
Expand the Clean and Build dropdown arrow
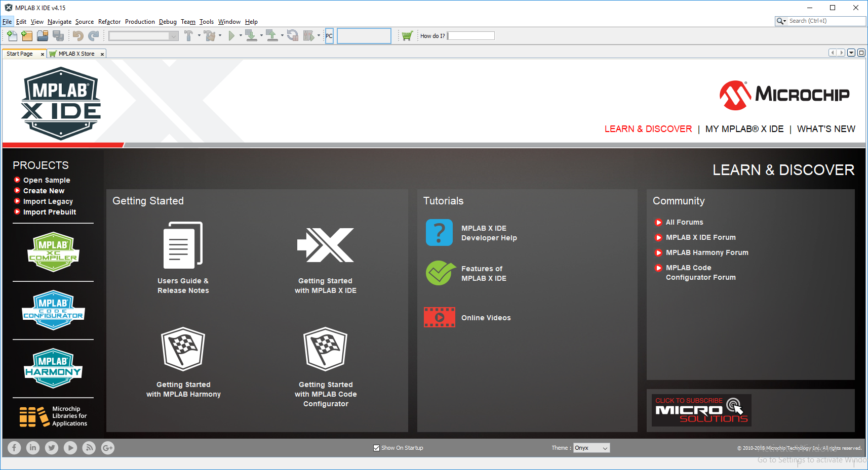(x=220, y=35)
